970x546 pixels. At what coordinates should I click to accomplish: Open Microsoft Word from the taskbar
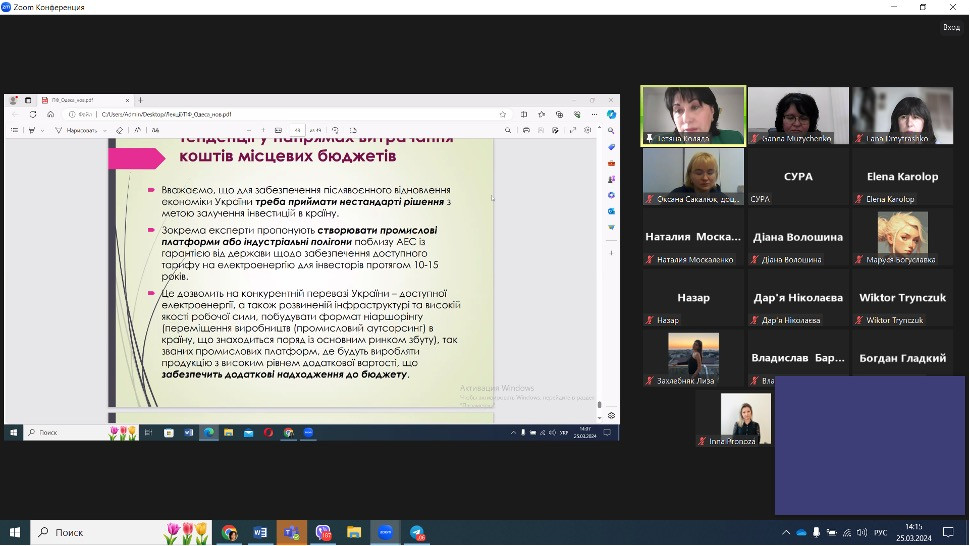pyautogui.click(x=260, y=532)
